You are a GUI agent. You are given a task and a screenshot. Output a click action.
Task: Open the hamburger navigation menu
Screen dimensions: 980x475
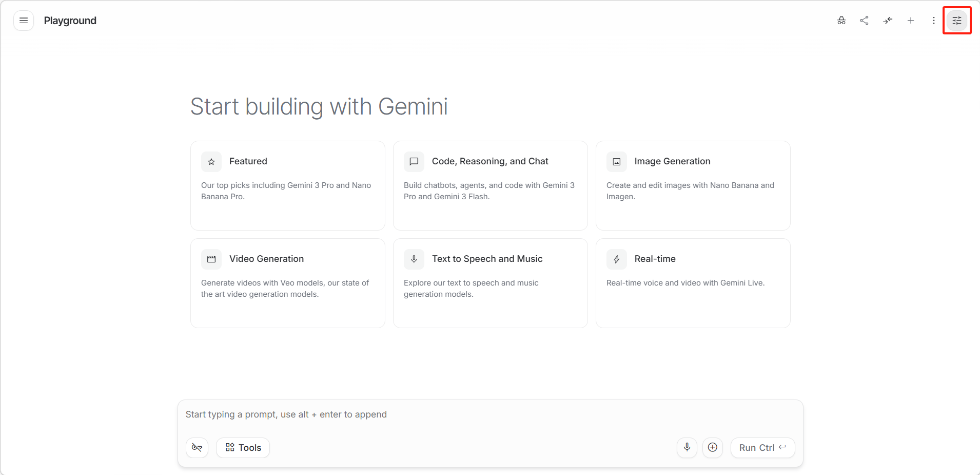24,21
